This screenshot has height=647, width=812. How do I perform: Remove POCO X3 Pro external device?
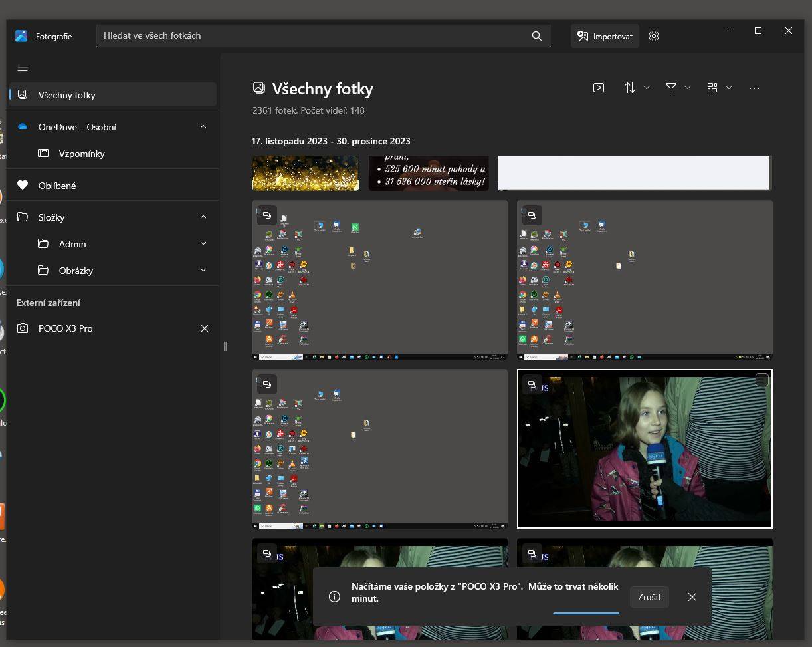205,328
